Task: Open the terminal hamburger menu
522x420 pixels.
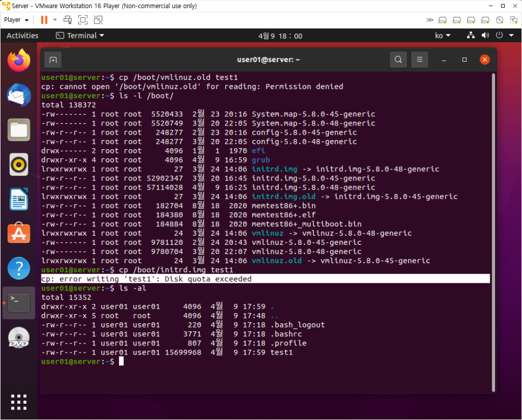Action: click(419, 59)
